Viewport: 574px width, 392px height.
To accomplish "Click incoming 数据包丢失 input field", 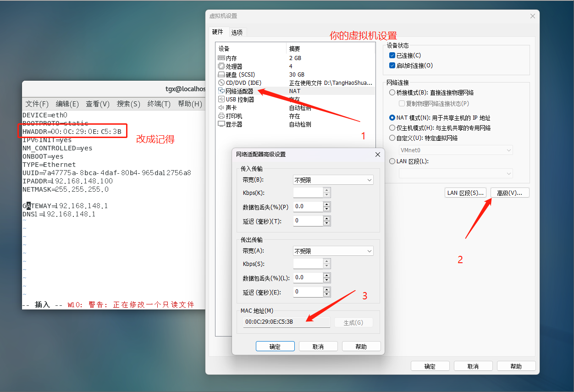I will (x=308, y=207).
